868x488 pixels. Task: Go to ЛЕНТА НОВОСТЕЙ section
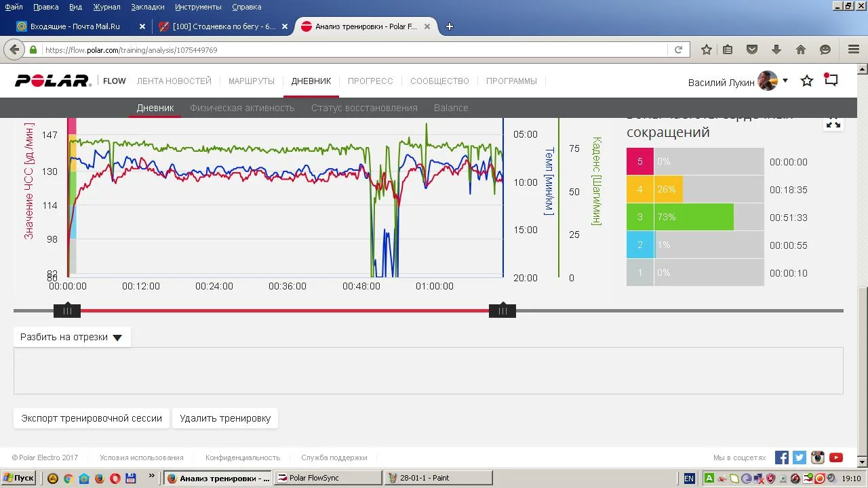click(174, 81)
